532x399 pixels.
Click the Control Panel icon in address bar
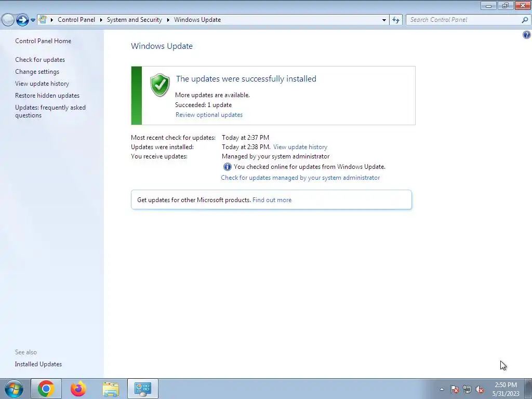(x=43, y=20)
